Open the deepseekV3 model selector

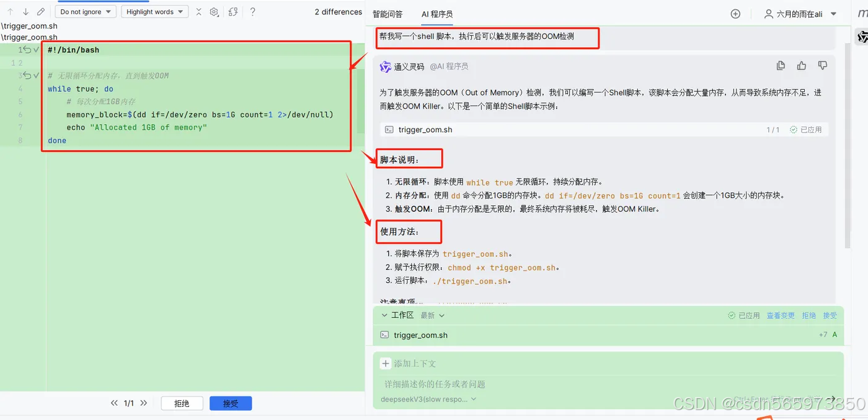click(428, 399)
